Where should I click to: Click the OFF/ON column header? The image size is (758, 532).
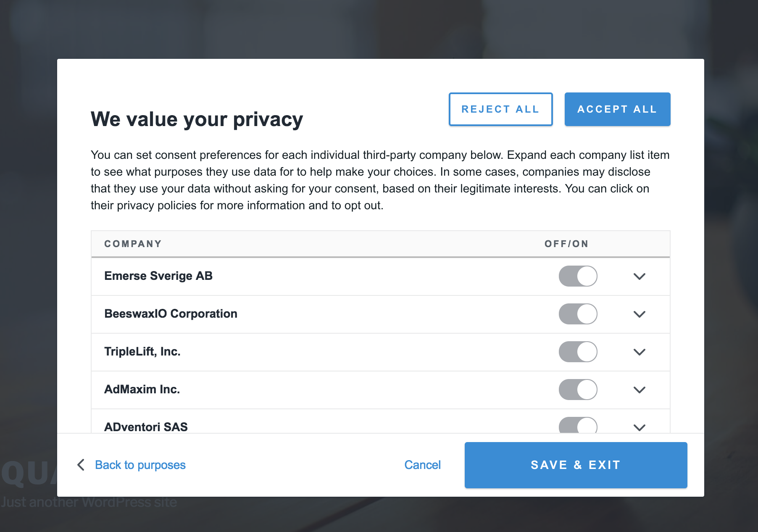(566, 244)
